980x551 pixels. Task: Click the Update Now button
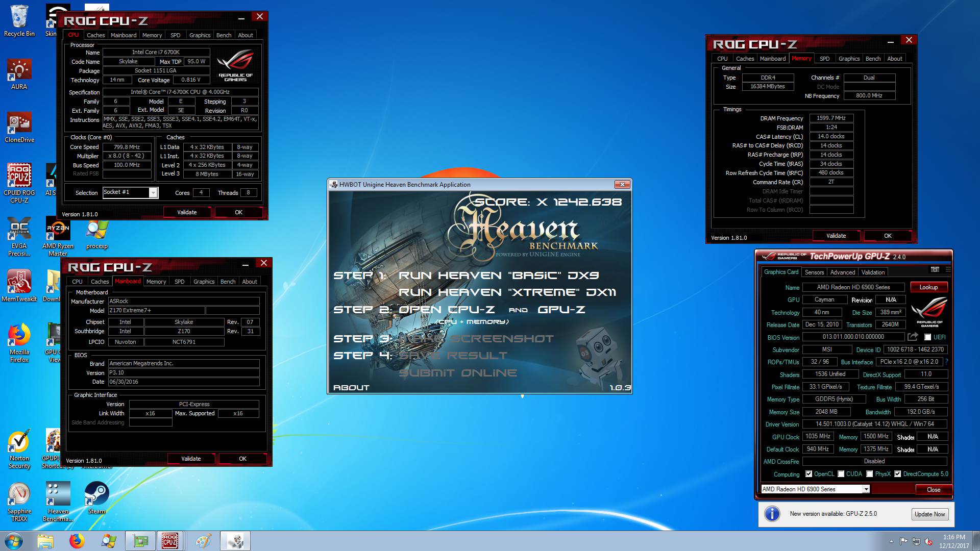point(929,514)
